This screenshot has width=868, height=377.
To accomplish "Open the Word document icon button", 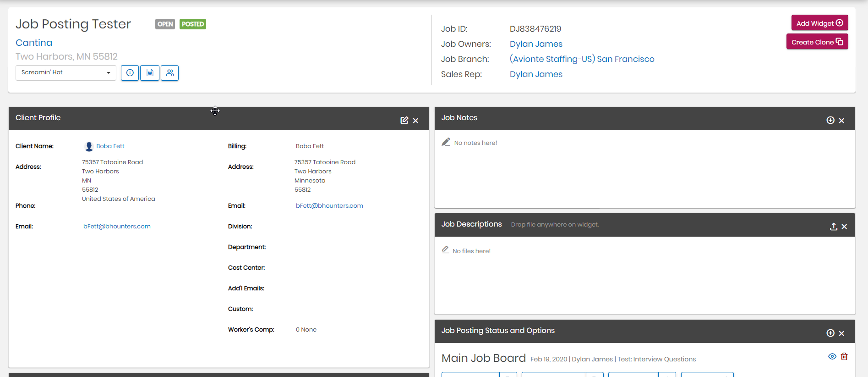I will (x=150, y=73).
